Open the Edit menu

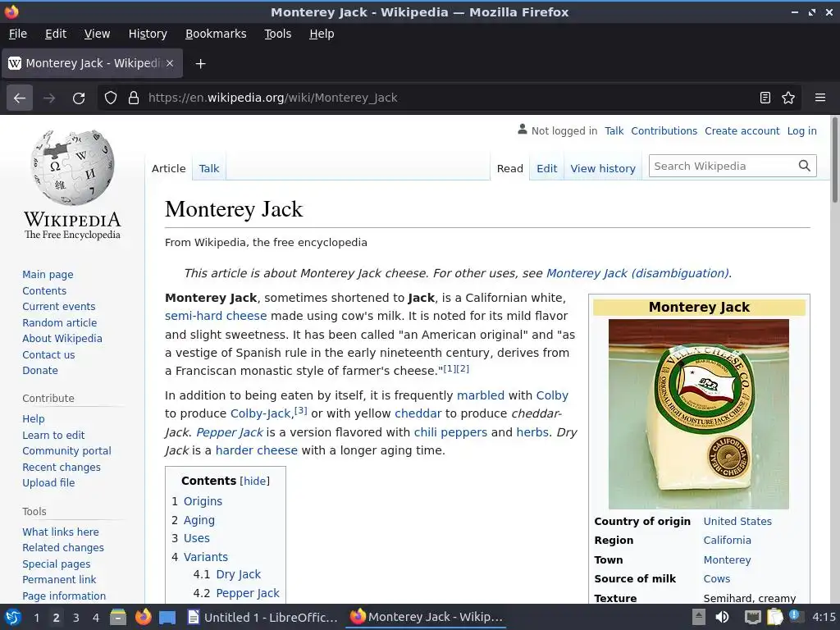[56, 34]
